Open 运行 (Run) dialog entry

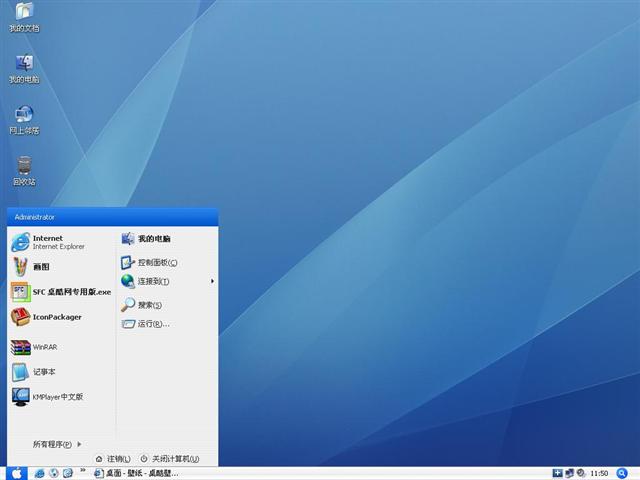[152, 324]
